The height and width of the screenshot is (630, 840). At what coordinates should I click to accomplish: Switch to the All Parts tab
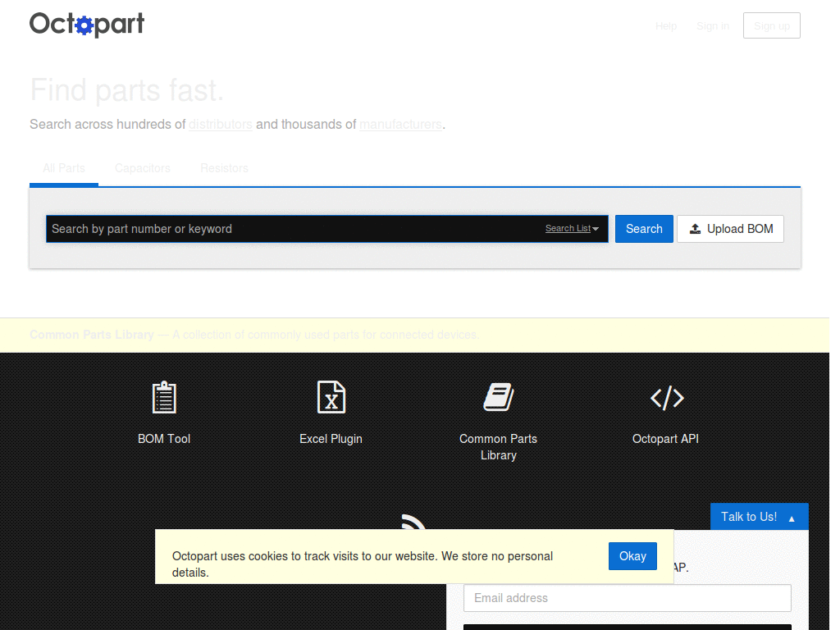[64, 168]
